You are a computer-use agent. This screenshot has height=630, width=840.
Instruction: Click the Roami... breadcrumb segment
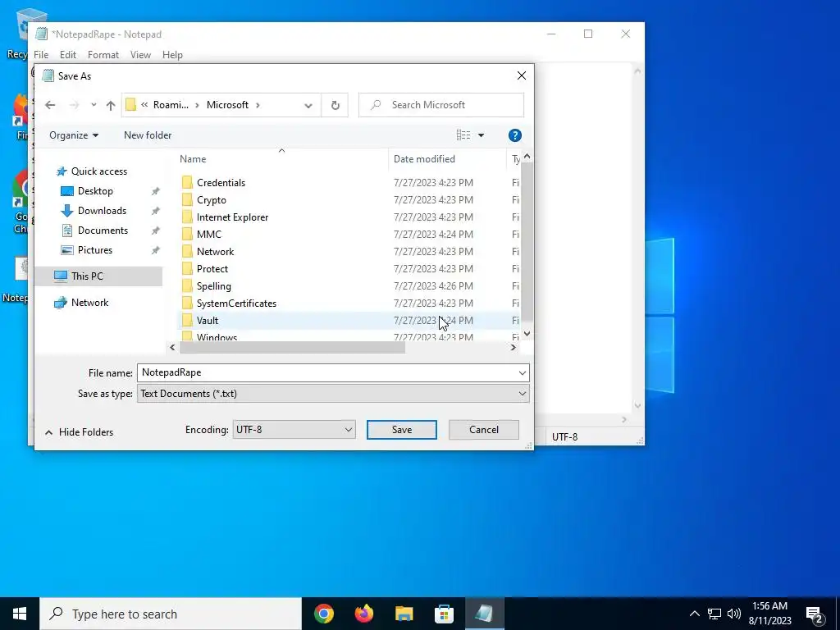point(171,105)
